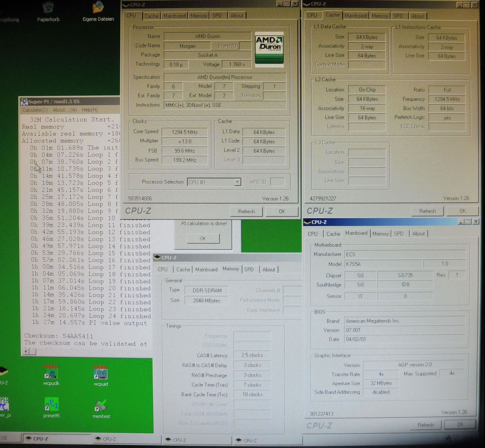
Task: Click the Memory CPU-Z window title icon
Action: [157, 257]
